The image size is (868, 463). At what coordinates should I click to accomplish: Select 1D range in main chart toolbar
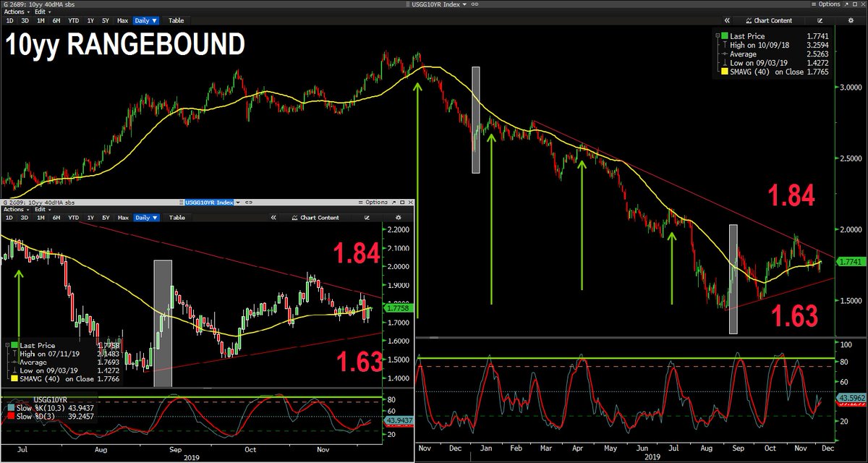[x=9, y=21]
